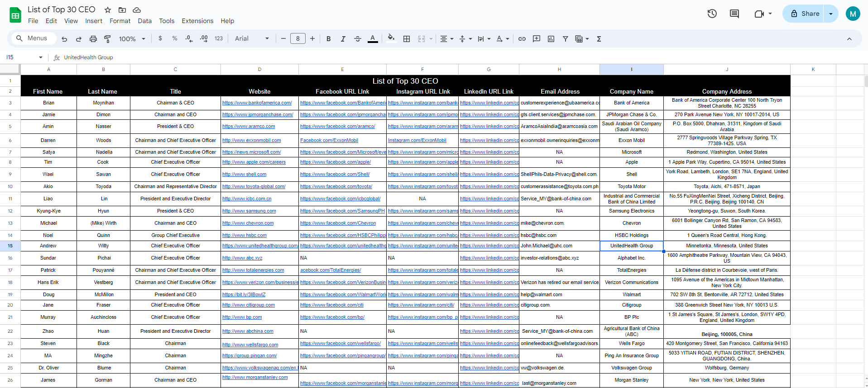Format cells as percent
Screen dimensions: 868x388
point(175,38)
